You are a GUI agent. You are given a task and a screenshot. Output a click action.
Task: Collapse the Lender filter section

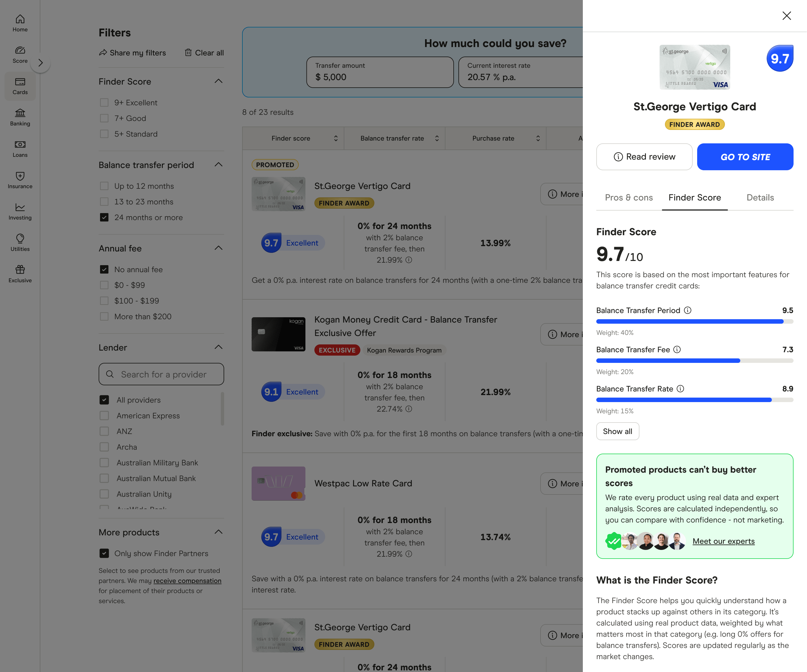(219, 347)
